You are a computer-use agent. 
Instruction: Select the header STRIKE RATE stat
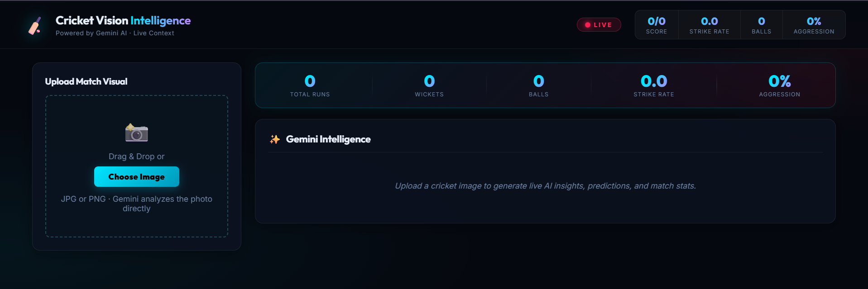(x=710, y=25)
